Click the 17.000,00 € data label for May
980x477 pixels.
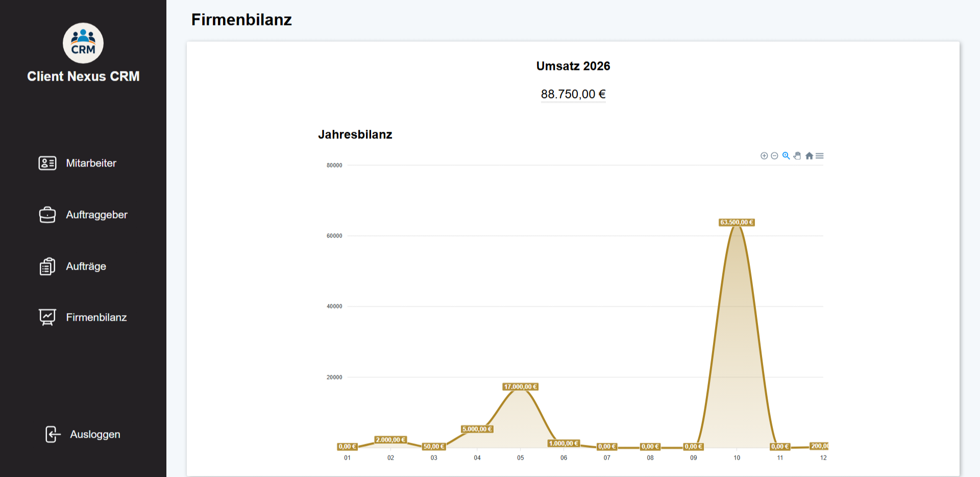(x=520, y=387)
